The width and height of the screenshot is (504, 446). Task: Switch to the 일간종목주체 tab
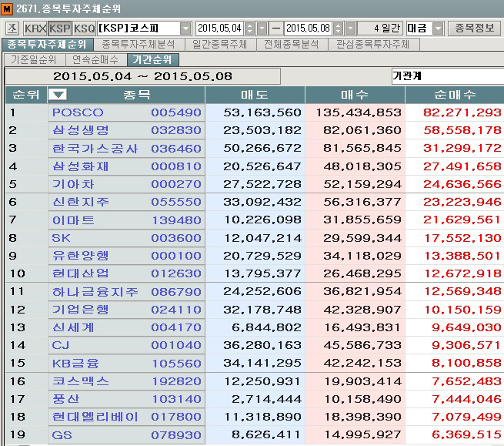[x=219, y=45]
